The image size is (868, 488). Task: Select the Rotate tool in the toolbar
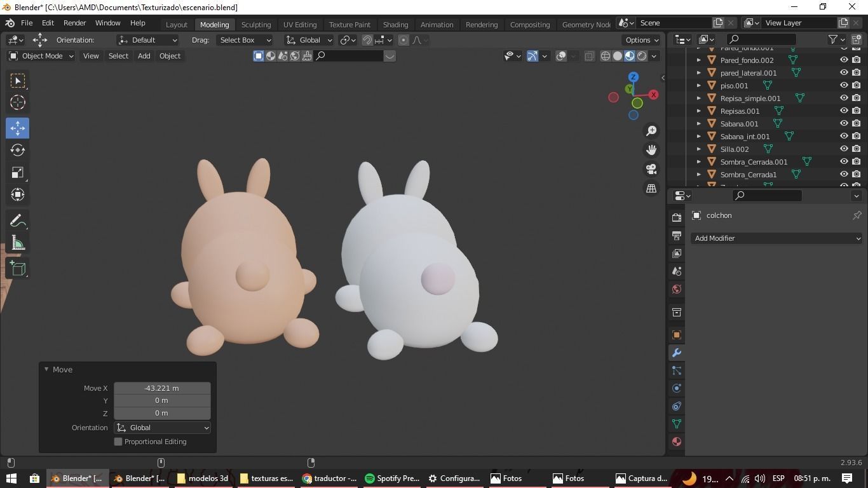tap(17, 150)
